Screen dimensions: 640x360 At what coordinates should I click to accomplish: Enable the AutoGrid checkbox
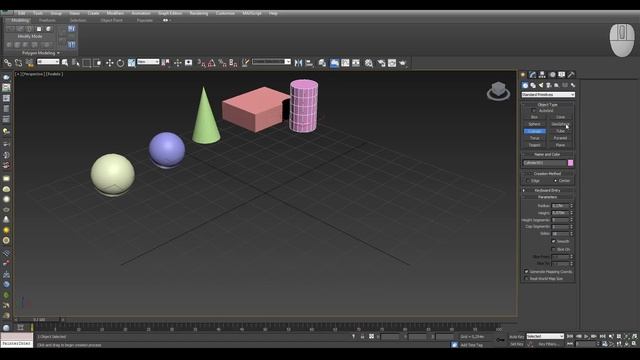pos(534,111)
